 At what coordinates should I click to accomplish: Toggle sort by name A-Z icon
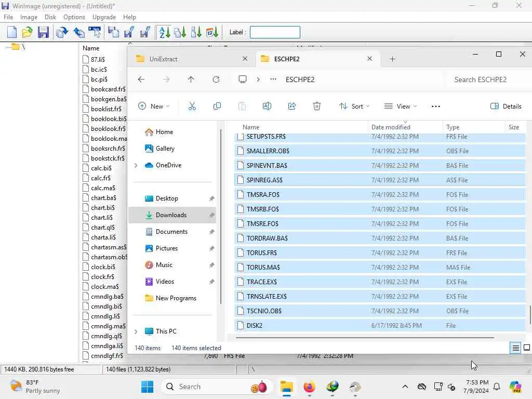click(165, 32)
